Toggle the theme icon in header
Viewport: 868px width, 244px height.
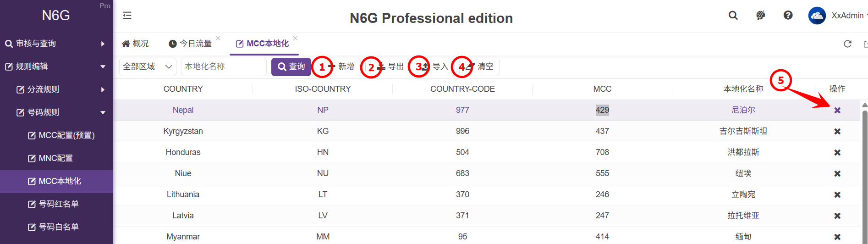click(x=761, y=16)
